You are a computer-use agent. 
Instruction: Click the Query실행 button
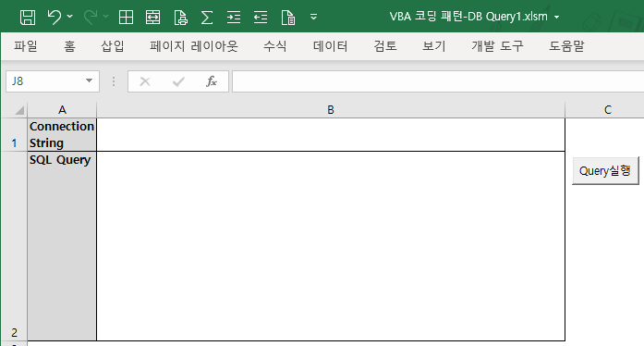coord(605,171)
